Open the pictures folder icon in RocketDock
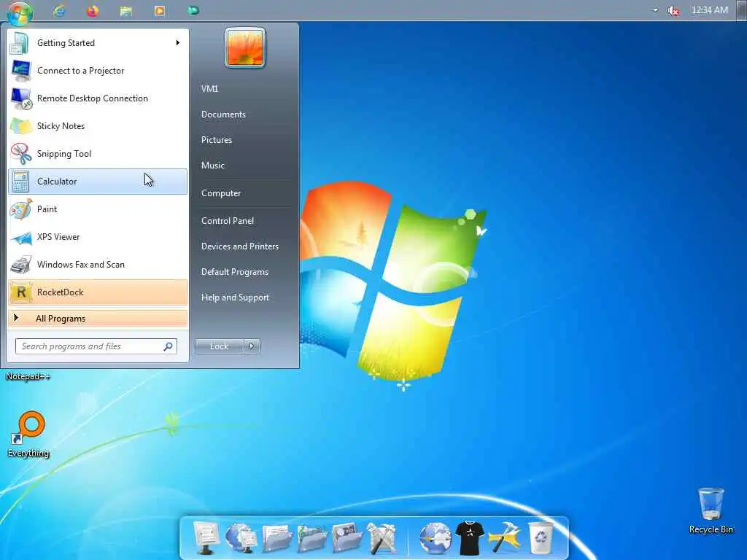This screenshot has height=560, width=747. point(347,538)
